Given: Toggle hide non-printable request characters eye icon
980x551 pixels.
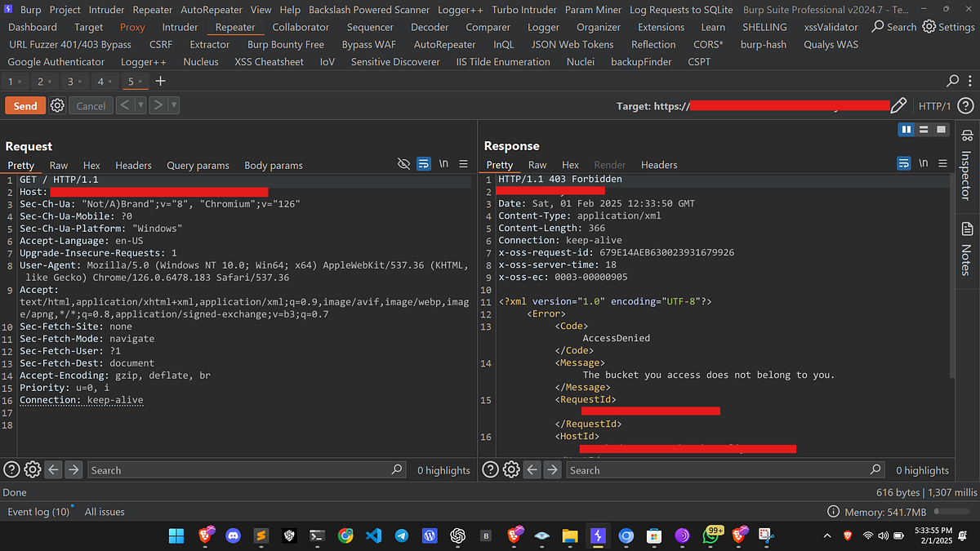Looking at the screenshot, I should [x=403, y=164].
